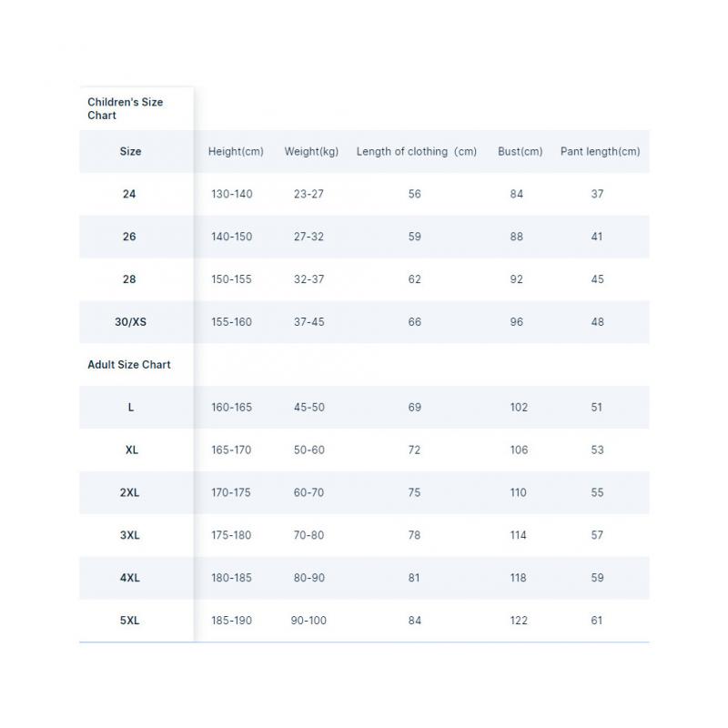Image resolution: width=728 pixels, height=728 pixels.
Task: Click the Bust(cm) column header
Action: click(520, 152)
